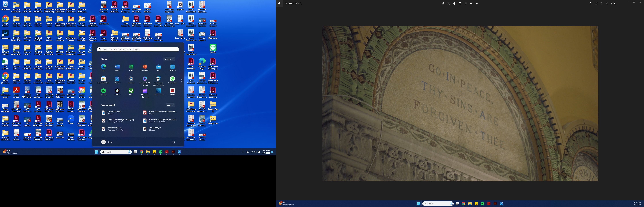Click the 100% zoom level indicator
Image resolution: width=644 pixels, height=207 pixels.
(x=613, y=3)
